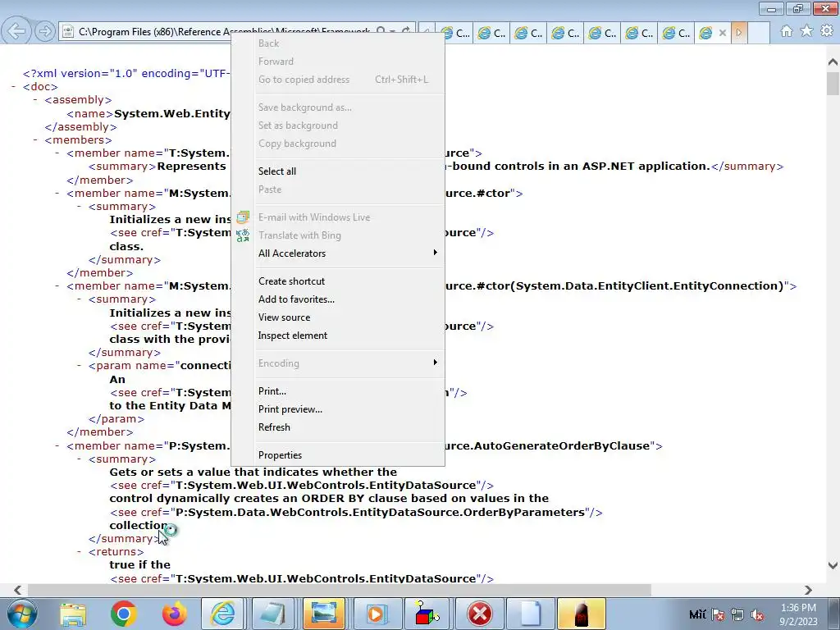
Task: Click the text 'true if the'
Action: pyautogui.click(x=139, y=564)
